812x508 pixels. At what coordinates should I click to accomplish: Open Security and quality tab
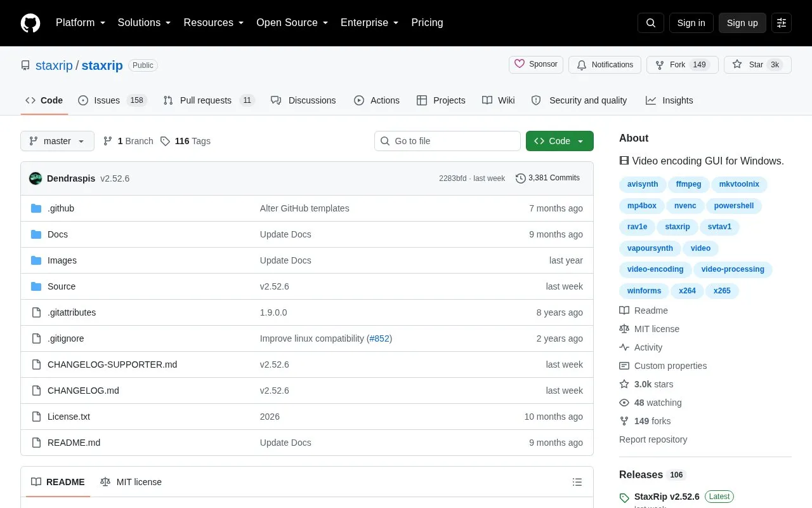point(579,100)
